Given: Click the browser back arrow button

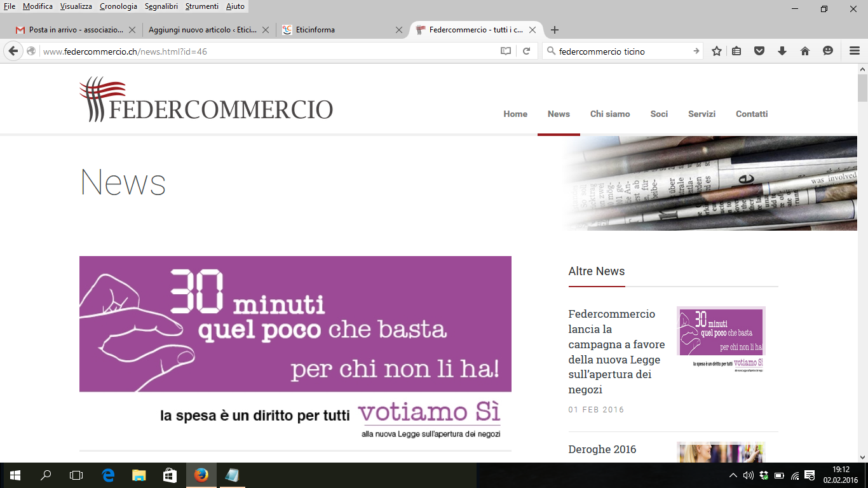Looking at the screenshot, I should [x=13, y=51].
